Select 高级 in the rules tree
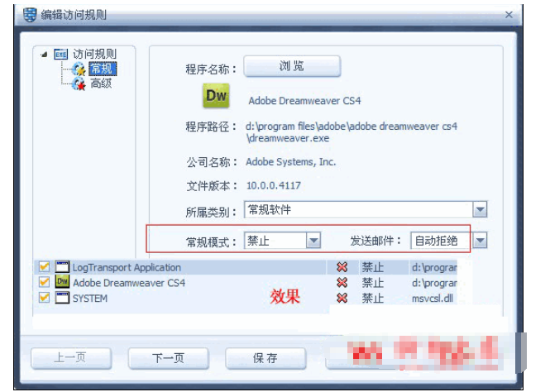 pyautogui.click(x=101, y=84)
